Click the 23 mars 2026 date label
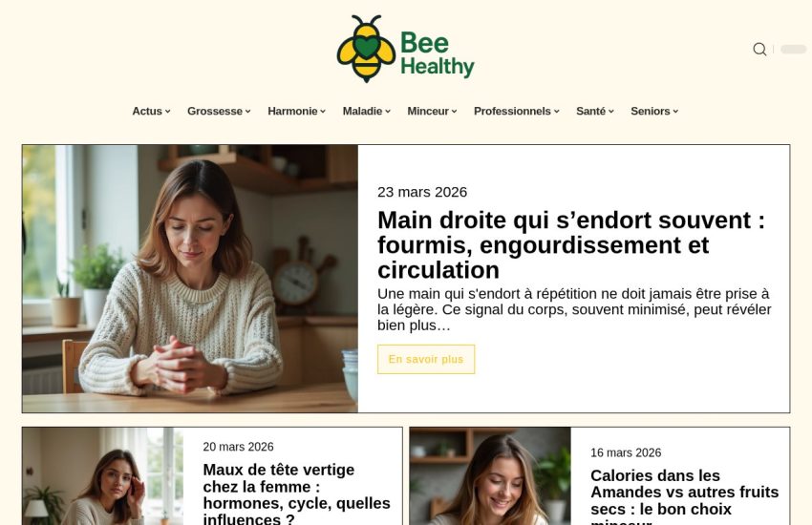Viewport: 812px width, 525px height. [422, 192]
